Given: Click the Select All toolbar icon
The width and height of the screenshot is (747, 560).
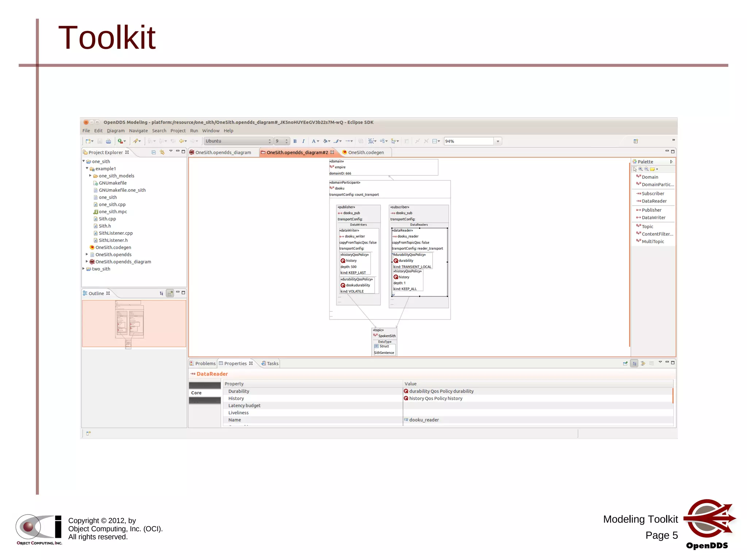Looking at the screenshot, I should [x=372, y=141].
